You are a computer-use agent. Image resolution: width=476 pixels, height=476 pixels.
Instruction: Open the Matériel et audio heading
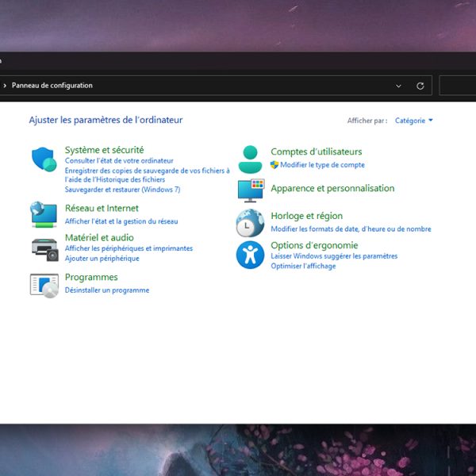pyautogui.click(x=99, y=237)
